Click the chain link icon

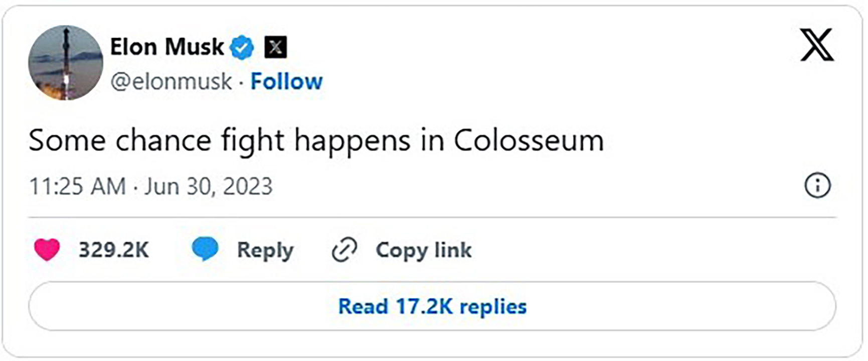[344, 250]
